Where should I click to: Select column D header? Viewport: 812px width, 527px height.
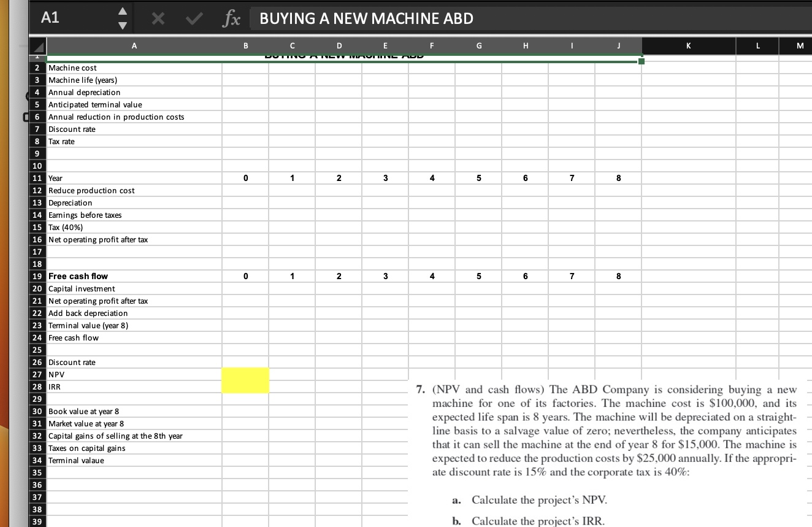[339, 46]
